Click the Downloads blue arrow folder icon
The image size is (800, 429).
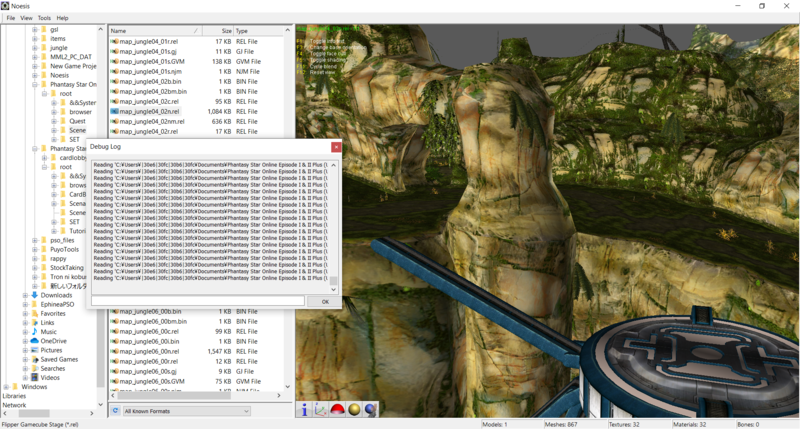point(34,295)
